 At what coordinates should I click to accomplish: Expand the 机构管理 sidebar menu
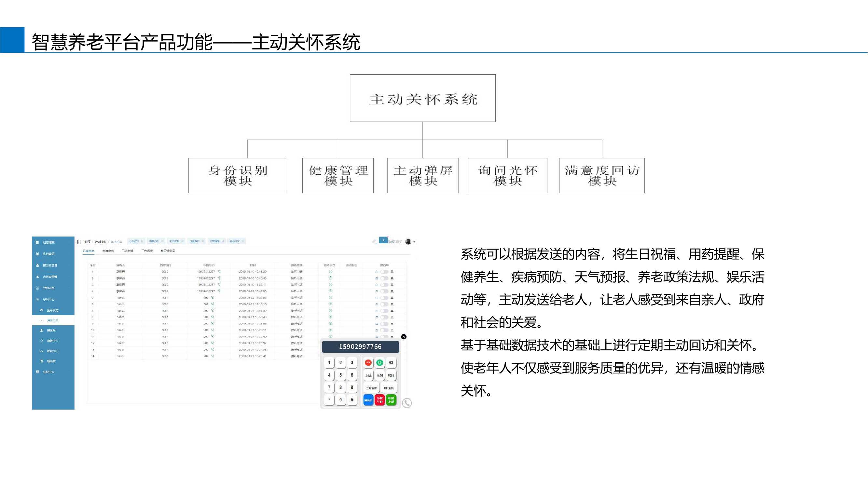(49, 254)
